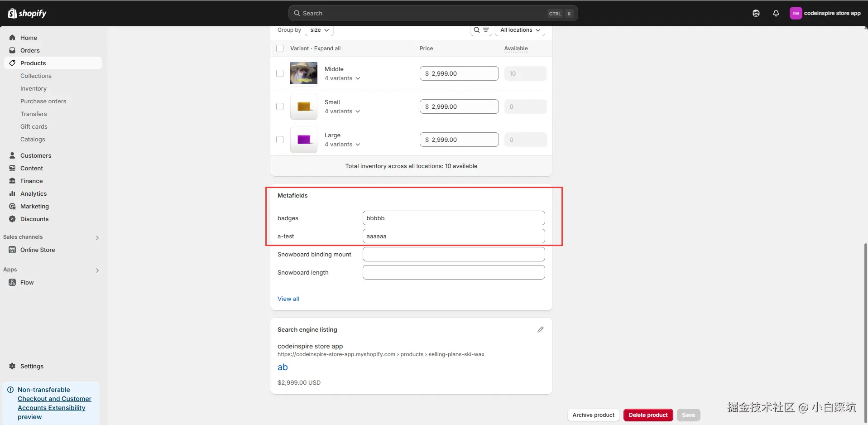Screen dimensions: 868x425
Task: Click Expand all in the variant header
Action: [327, 48]
